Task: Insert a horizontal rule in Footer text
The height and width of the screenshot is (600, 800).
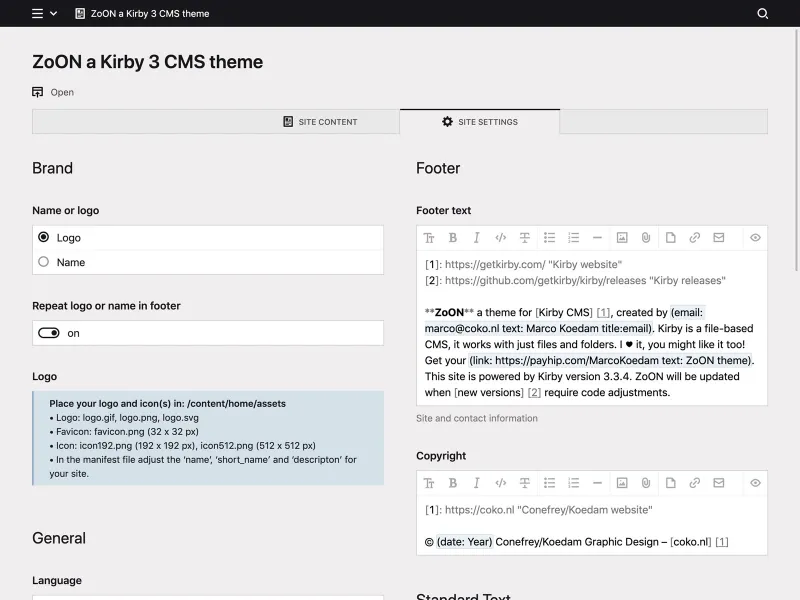Action: 597,237
